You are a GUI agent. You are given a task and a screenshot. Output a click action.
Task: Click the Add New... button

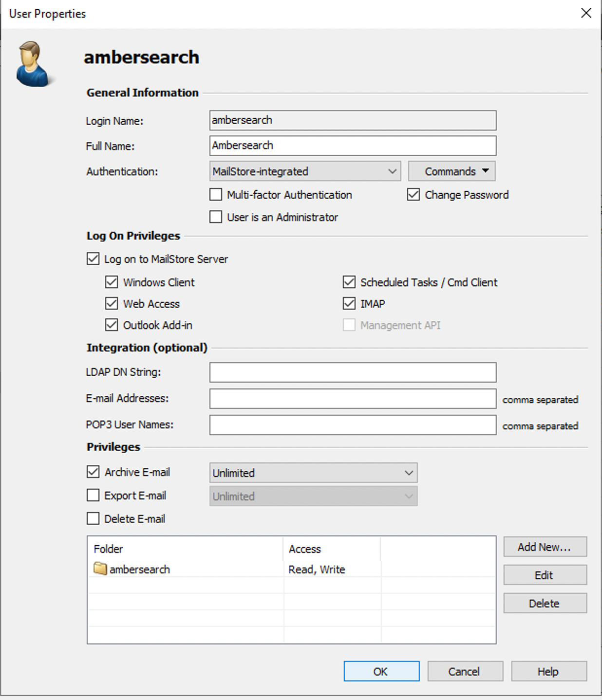click(x=545, y=547)
